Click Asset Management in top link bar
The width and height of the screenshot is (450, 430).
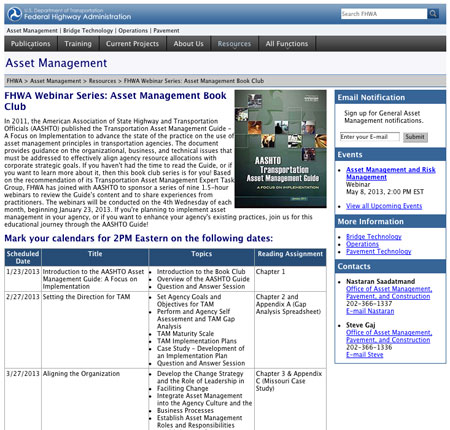(x=32, y=30)
